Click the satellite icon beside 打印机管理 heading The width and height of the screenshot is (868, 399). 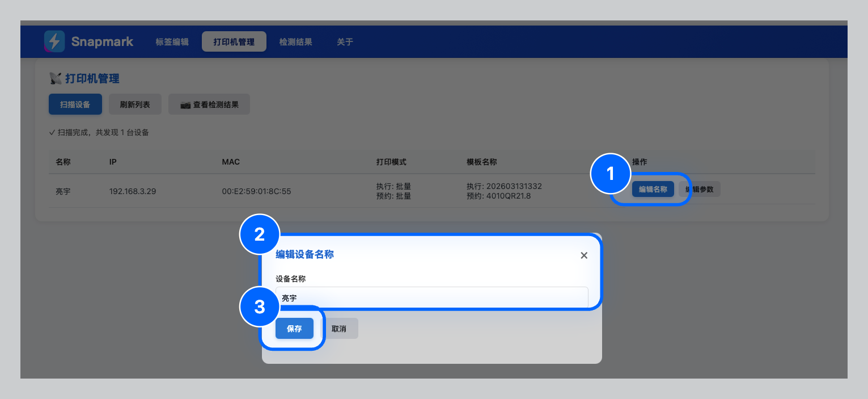(x=56, y=78)
